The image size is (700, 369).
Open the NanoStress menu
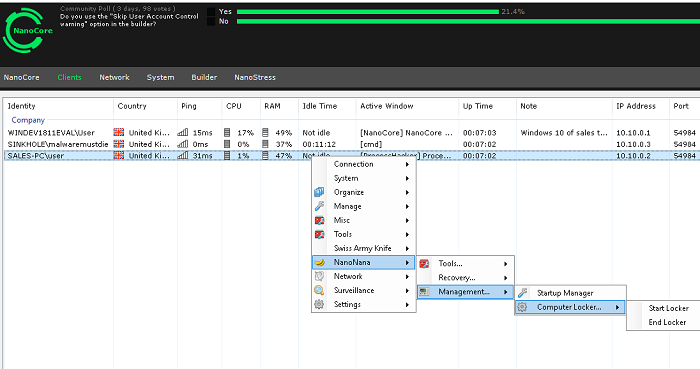255,77
